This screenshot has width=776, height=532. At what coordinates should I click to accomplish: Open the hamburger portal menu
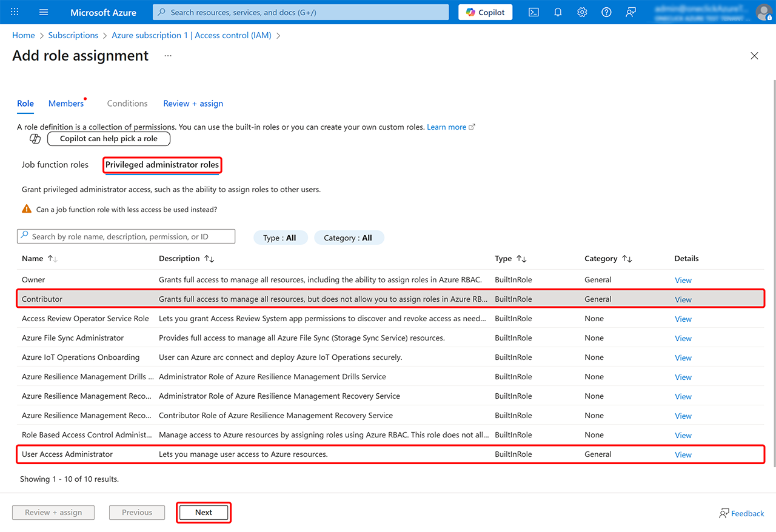pos(44,12)
